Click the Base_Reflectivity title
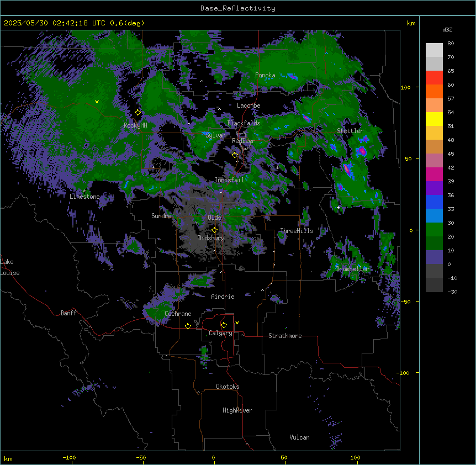 point(238,8)
